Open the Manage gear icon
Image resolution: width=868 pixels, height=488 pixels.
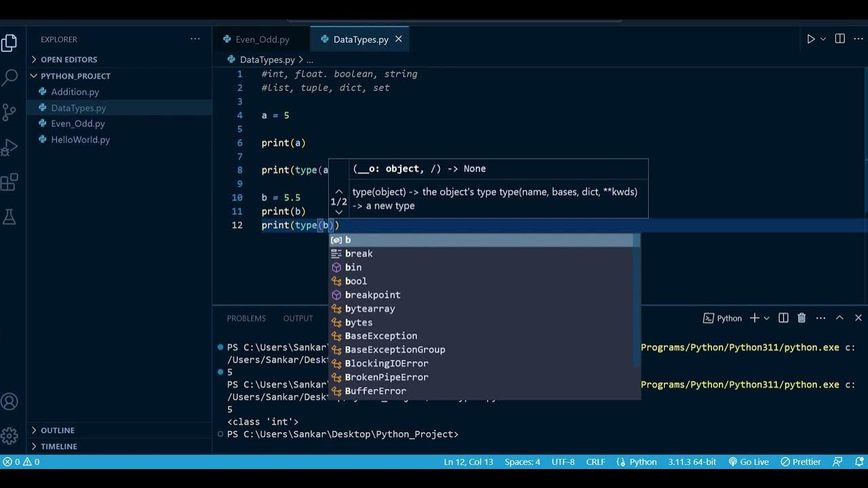coord(9,435)
